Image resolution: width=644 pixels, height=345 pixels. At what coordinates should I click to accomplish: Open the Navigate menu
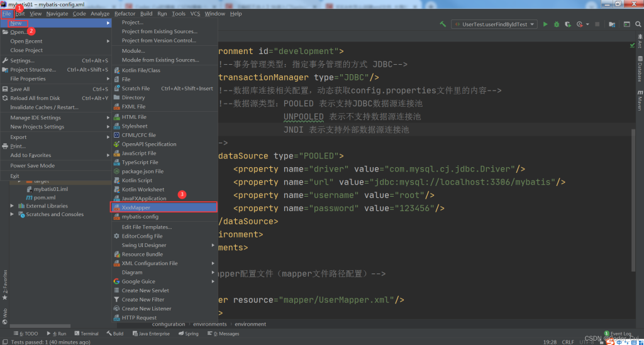[x=57, y=14]
